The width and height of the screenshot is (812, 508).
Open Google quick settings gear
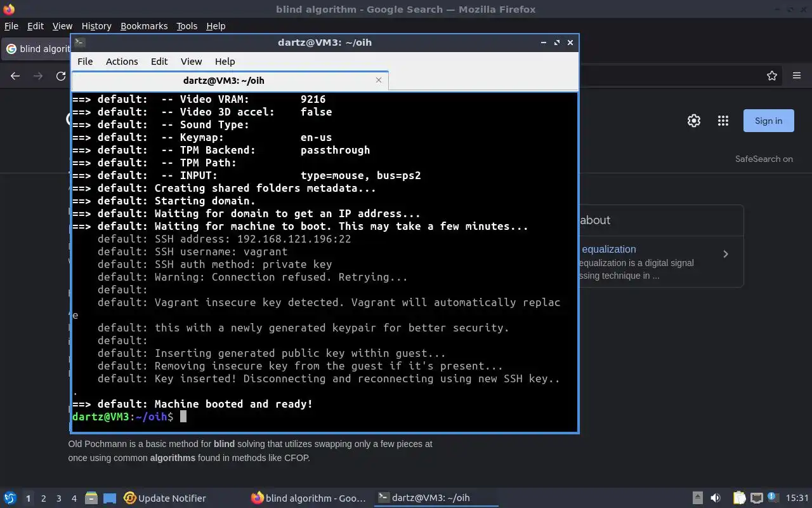(694, 121)
